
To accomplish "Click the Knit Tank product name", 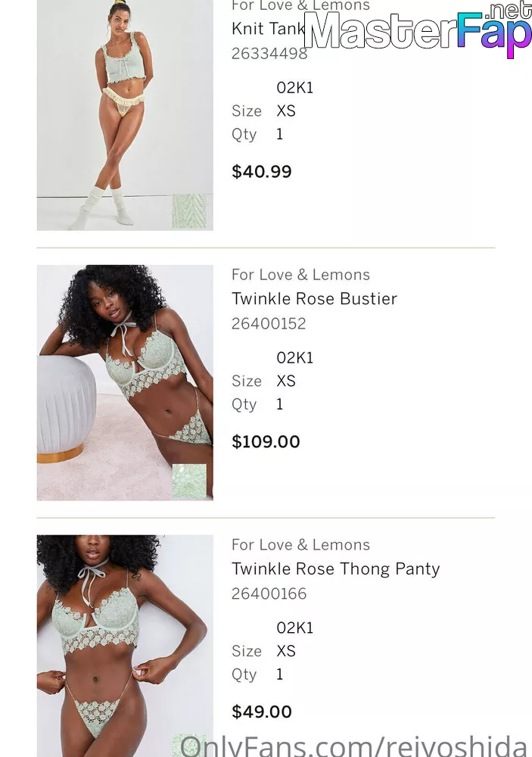I will (x=269, y=29).
